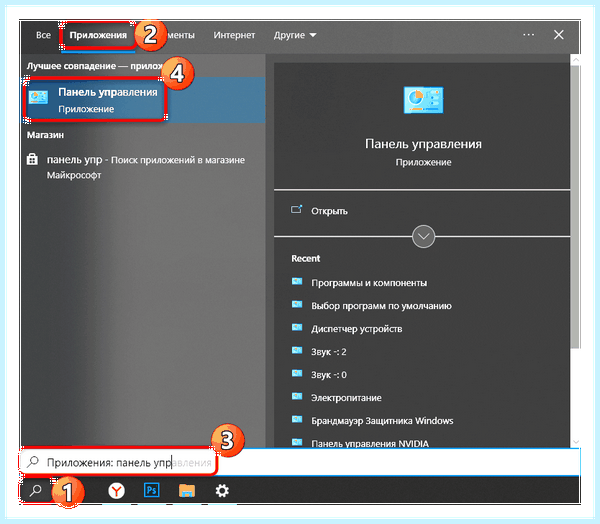
Task: Open recent item Диспетчер устройств
Action: (357, 329)
